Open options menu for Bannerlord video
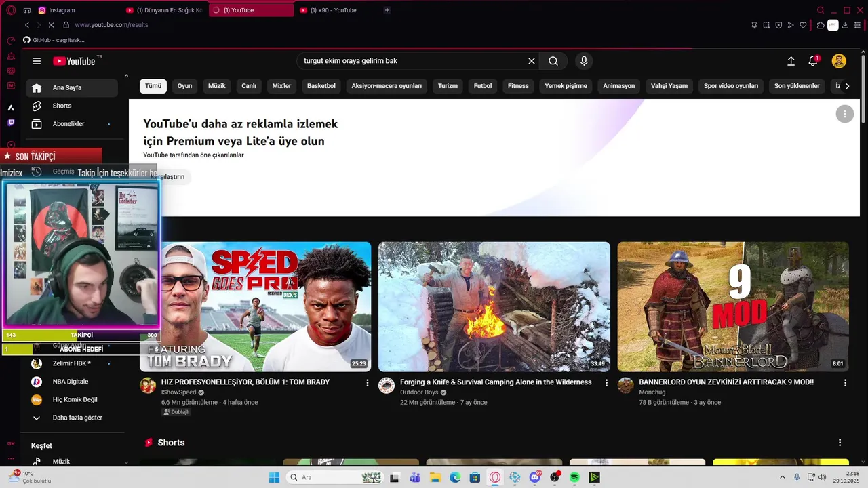Image resolution: width=868 pixels, height=488 pixels. (x=845, y=383)
